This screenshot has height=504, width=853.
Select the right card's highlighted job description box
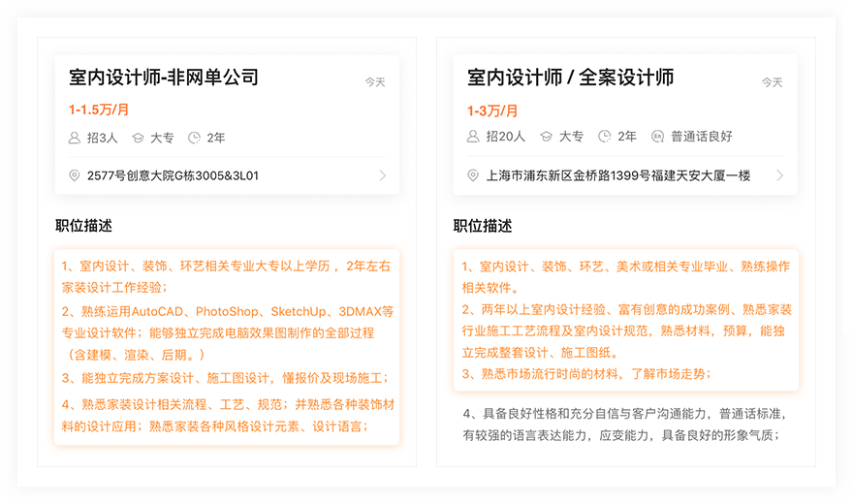coord(625,320)
